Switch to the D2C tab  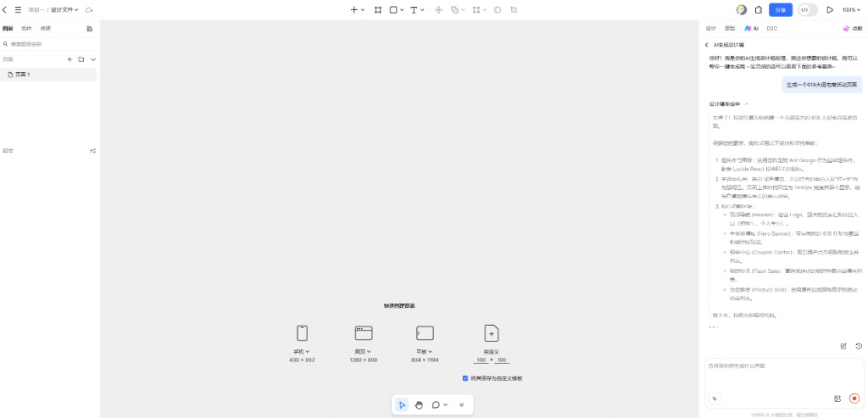pyautogui.click(x=771, y=28)
